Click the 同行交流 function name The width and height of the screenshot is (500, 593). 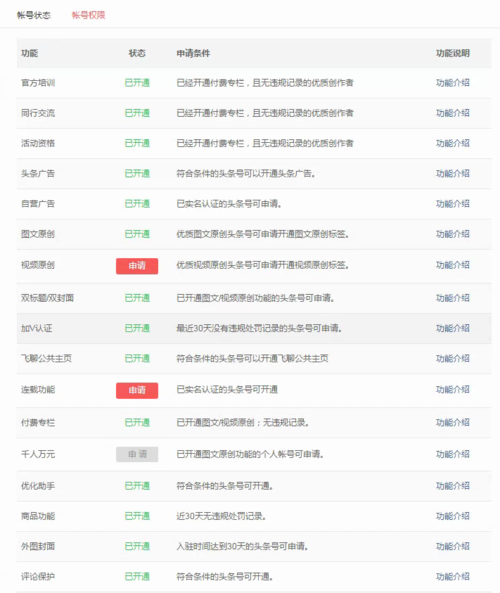(38, 113)
